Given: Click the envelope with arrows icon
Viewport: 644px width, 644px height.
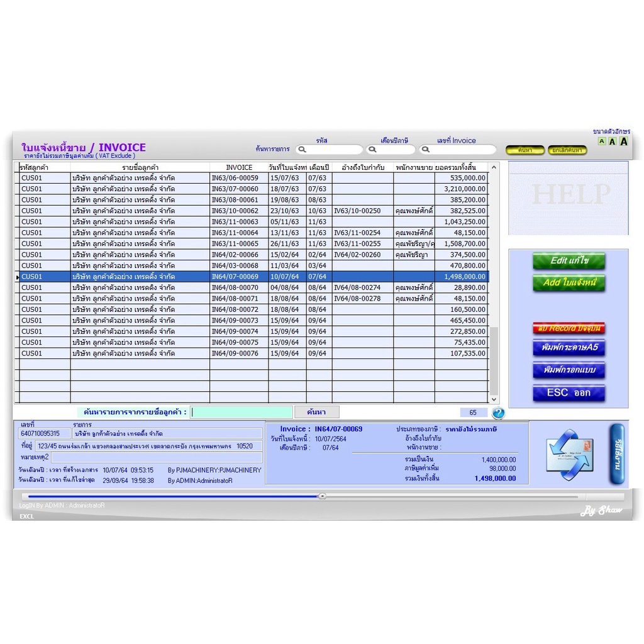Looking at the screenshot, I should click(x=570, y=455).
